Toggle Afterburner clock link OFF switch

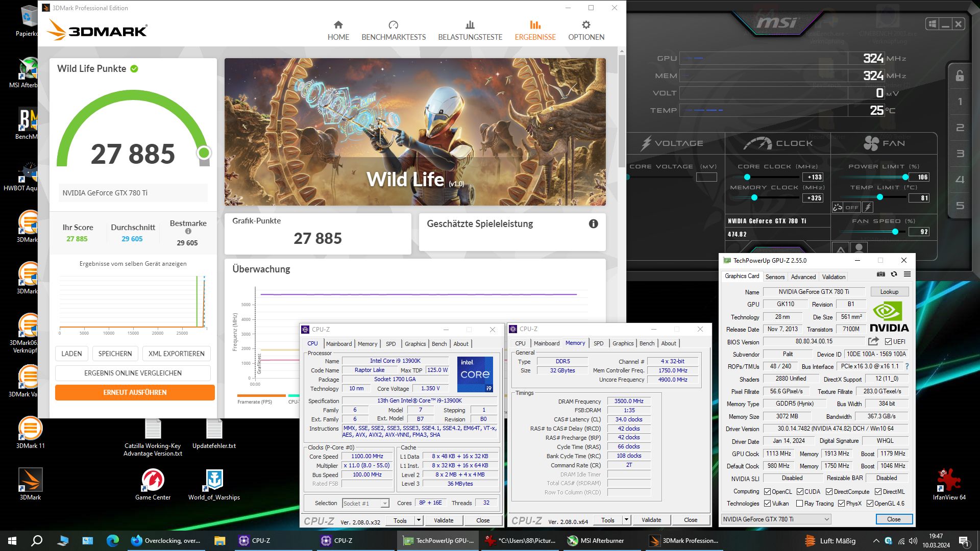[846, 207]
